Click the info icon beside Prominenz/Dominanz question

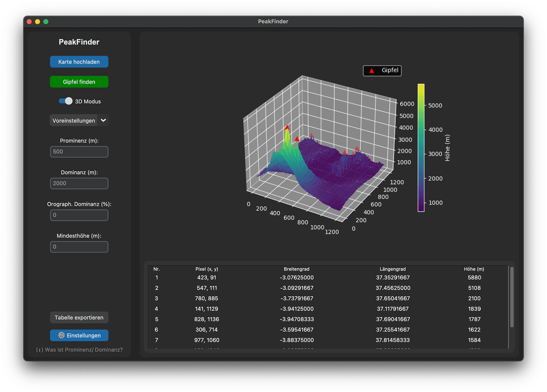[x=39, y=350]
